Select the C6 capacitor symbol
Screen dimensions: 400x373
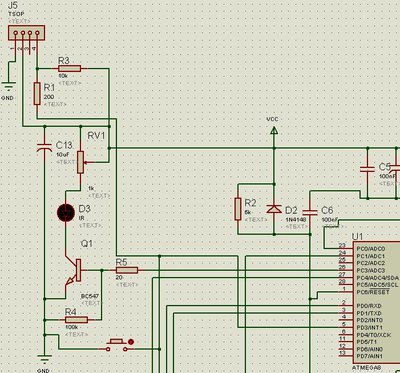310,212
